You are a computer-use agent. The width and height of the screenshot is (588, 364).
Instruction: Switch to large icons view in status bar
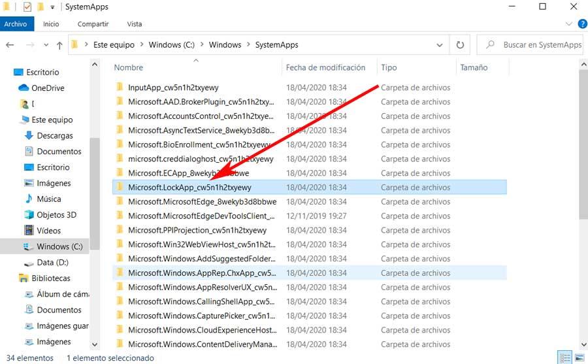point(580,357)
